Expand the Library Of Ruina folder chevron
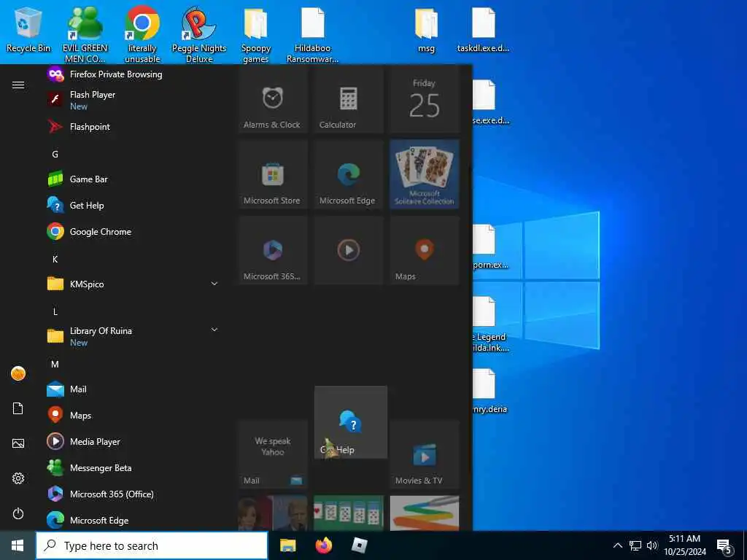The width and height of the screenshot is (747, 560). pos(214,330)
